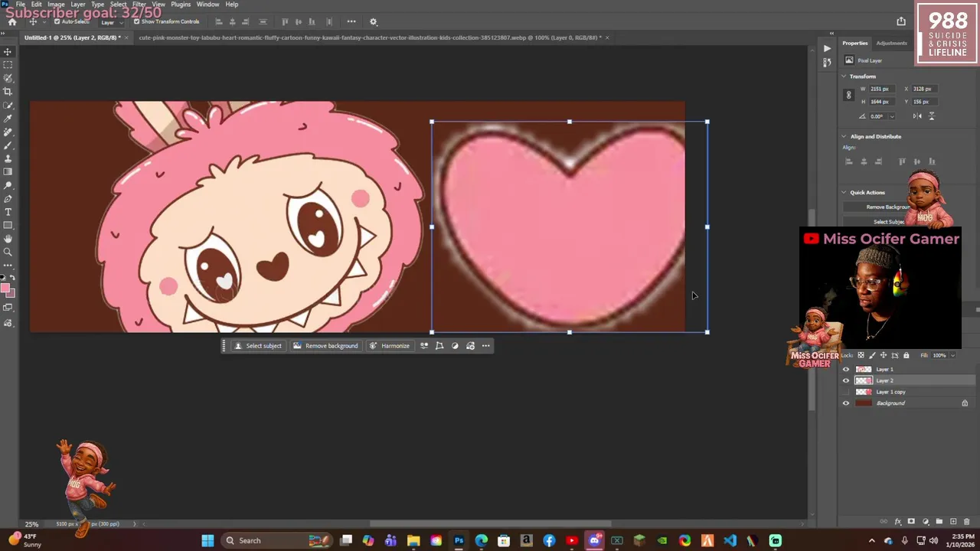Open the Auto-Select Layer dropdown
The width and height of the screenshot is (980, 551).
(x=111, y=22)
